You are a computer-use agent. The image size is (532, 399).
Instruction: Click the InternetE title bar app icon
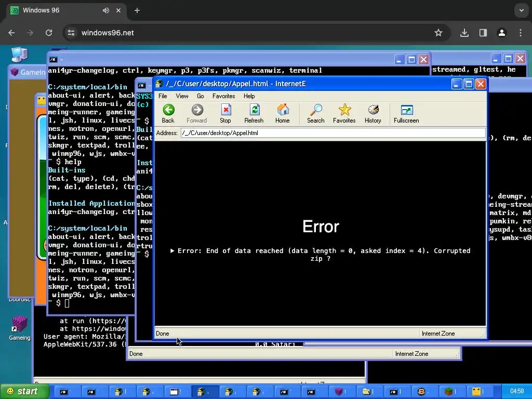[159, 84]
